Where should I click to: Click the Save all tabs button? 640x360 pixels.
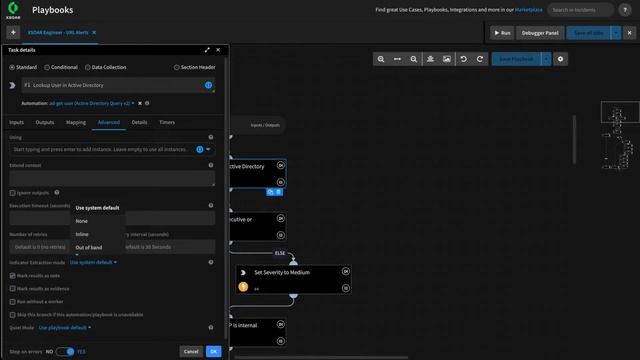click(x=589, y=33)
